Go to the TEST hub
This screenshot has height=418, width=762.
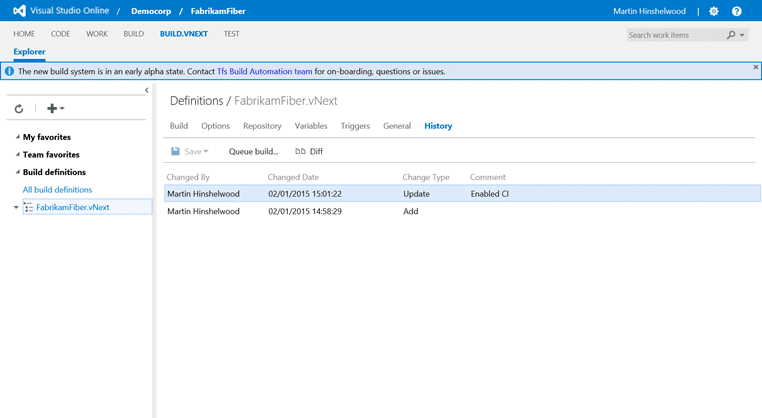[231, 34]
